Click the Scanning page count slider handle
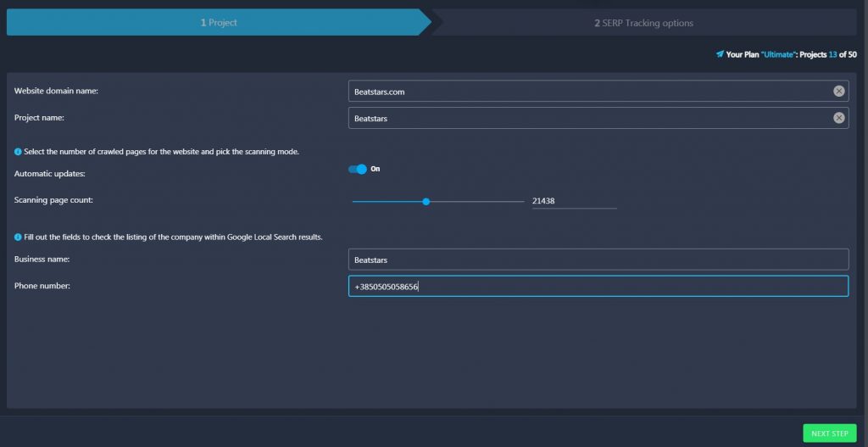 tap(426, 202)
